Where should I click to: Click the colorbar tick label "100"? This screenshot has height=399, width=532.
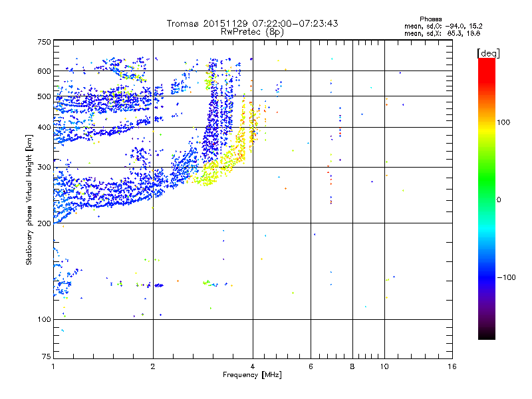(503, 122)
